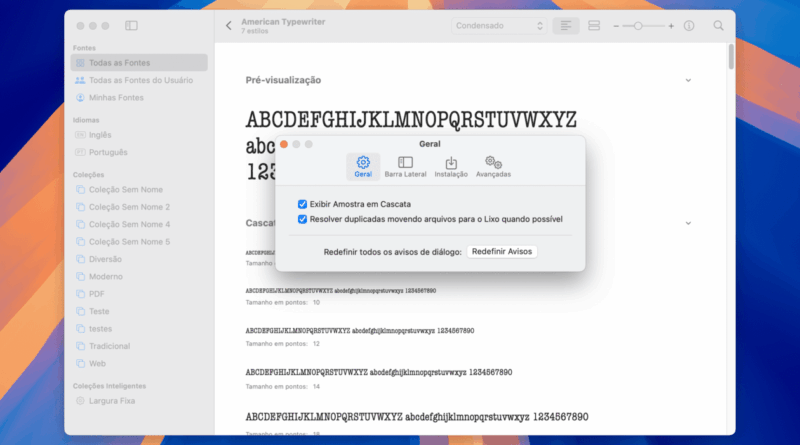
Task: Open Minhas Fontes in sidebar
Action: (x=139, y=97)
